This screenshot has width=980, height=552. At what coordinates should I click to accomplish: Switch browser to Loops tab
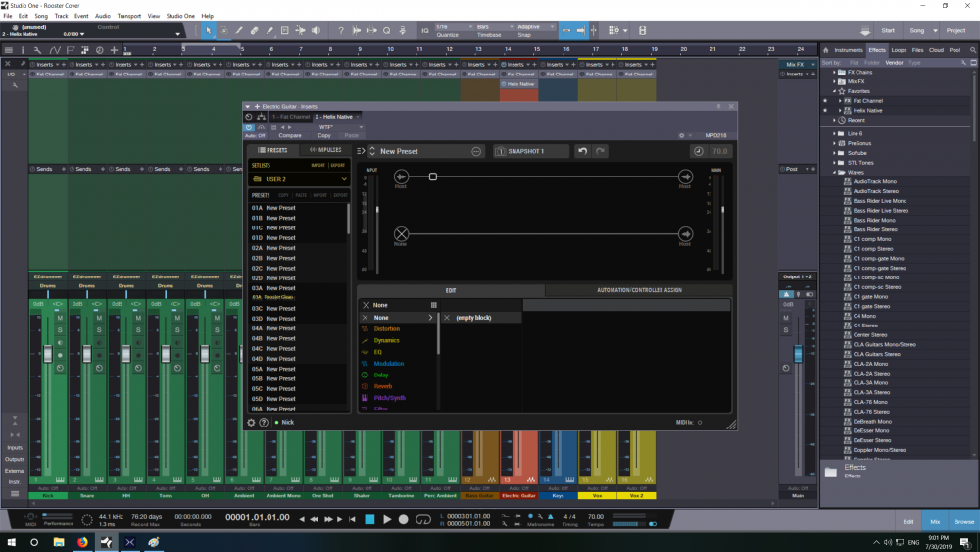pyautogui.click(x=899, y=50)
